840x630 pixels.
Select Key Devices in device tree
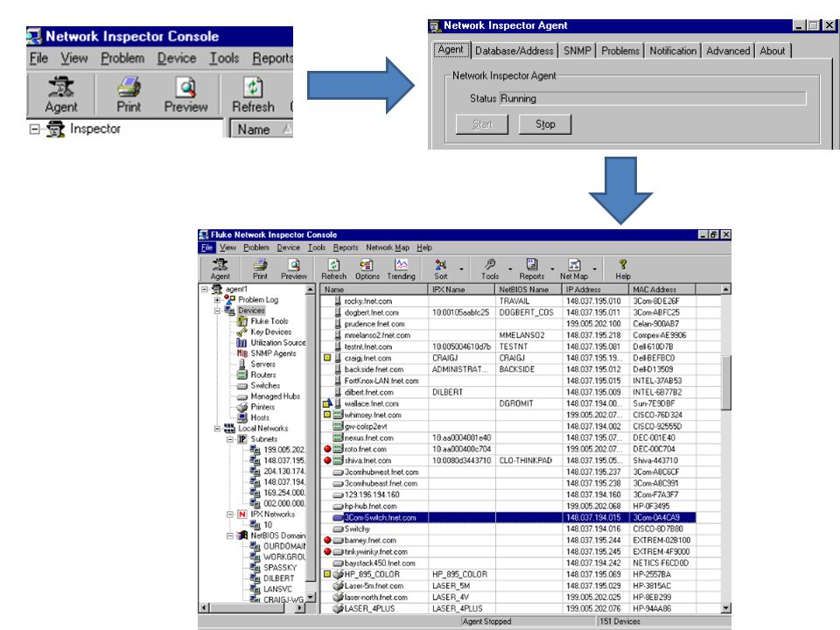click(x=271, y=332)
